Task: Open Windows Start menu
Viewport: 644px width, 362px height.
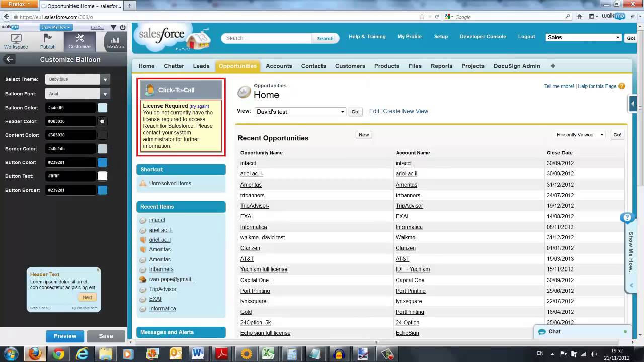Action: [11, 354]
